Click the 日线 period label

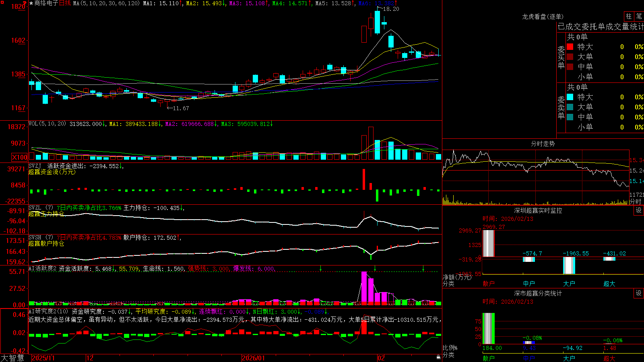[x=65, y=3]
